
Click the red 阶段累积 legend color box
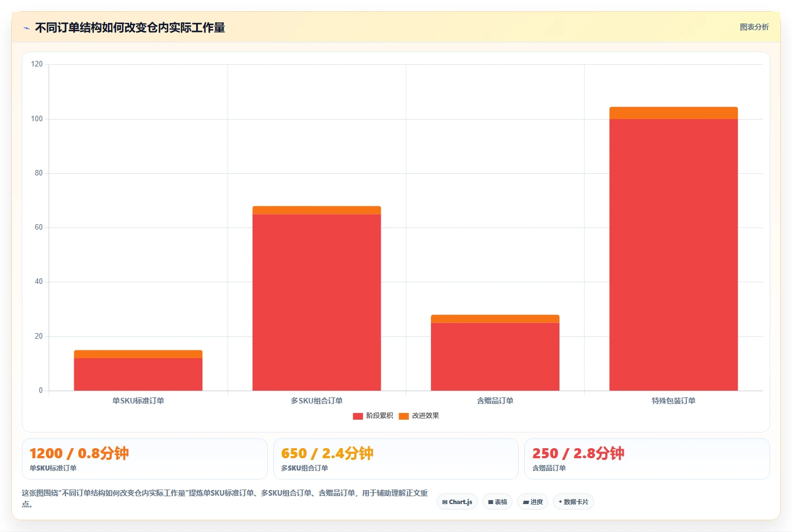358,416
